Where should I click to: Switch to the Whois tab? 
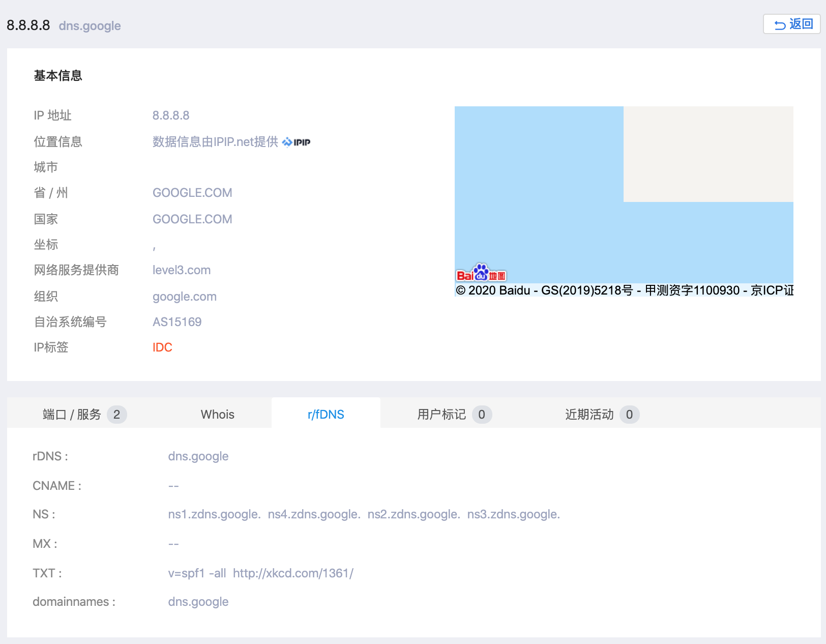217,415
